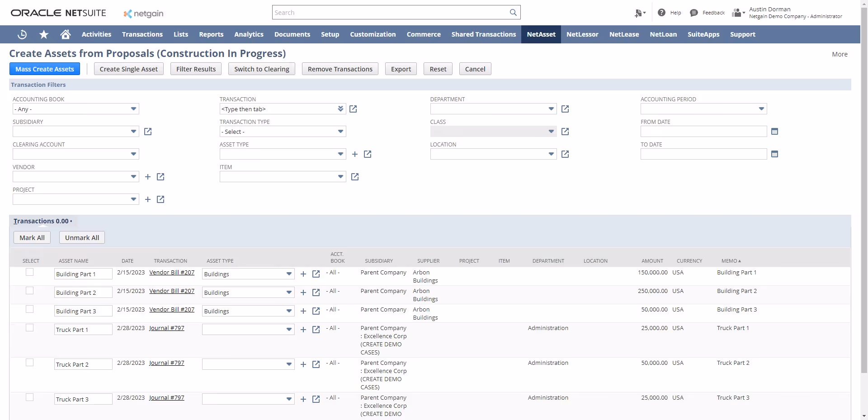Click the popout icon next to Subsidiary filter
Viewport: 868px width, 420px height.
coord(148,132)
